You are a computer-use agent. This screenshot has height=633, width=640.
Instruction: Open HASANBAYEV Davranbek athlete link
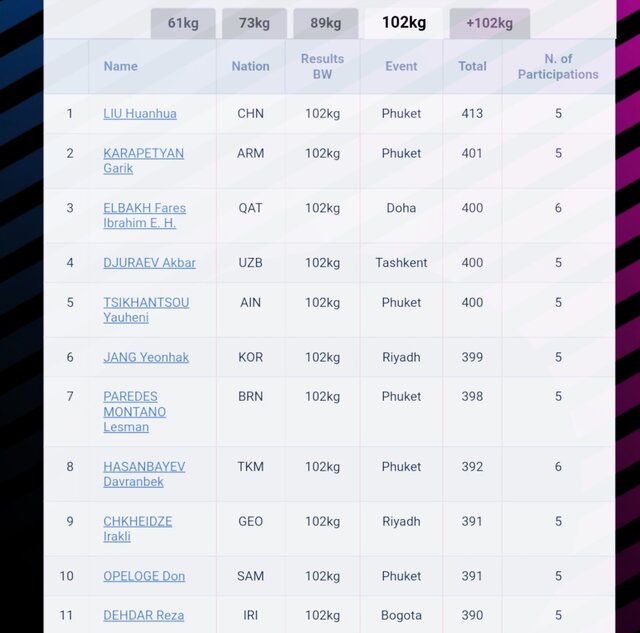(x=144, y=473)
